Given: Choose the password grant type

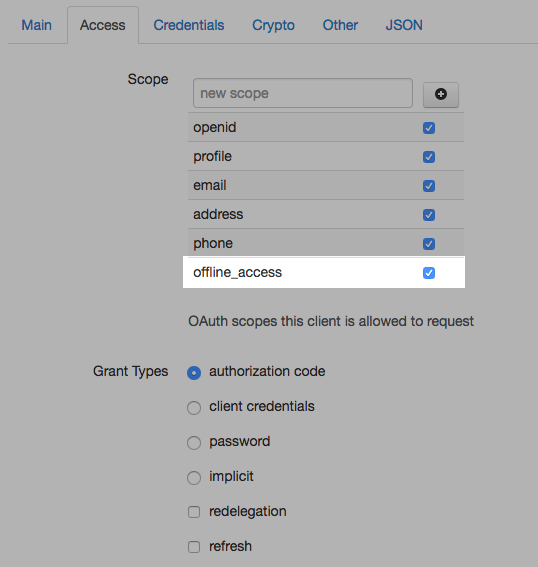Looking at the screenshot, I should tap(194, 443).
